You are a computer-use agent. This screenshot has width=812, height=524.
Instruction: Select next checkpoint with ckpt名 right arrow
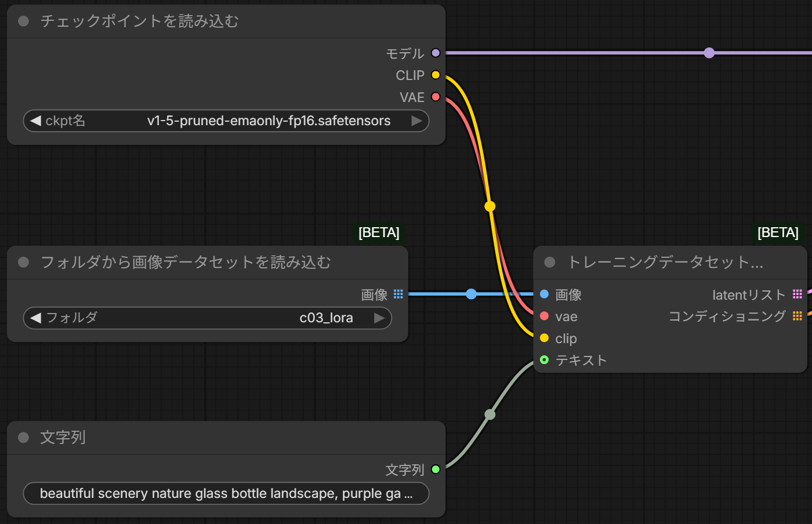pyautogui.click(x=416, y=121)
